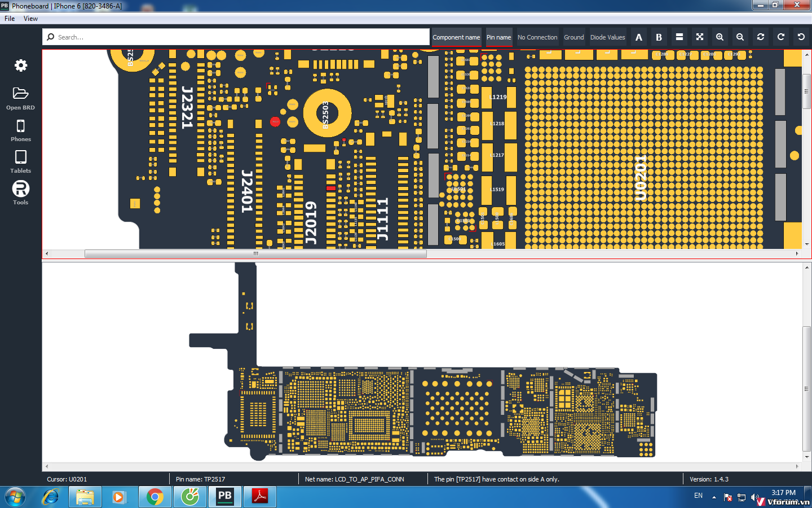
Task: Open the View menu
Action: tap(30, 19)
